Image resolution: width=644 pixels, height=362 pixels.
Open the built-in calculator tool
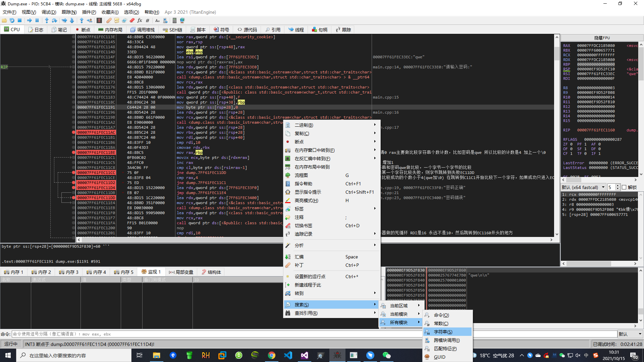pos(174,20)
